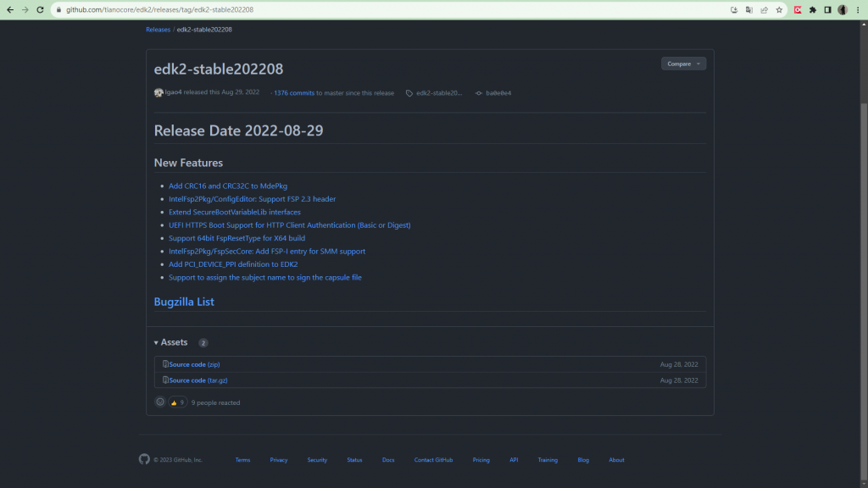The height and width of the screenshot is (488, 868).
Task: Click the 'New Features' heading
Action: [x=188, y=163]
